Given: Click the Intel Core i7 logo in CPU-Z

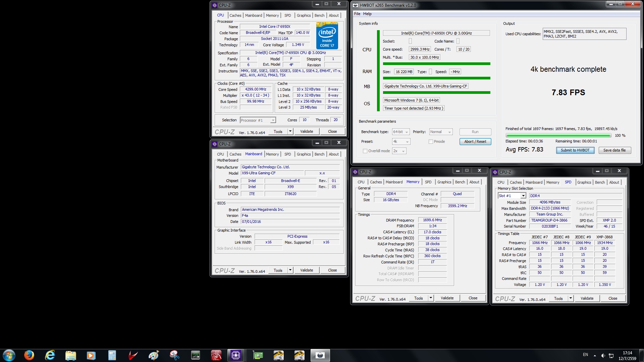Looking at the screenshot, I should [327, 36].
